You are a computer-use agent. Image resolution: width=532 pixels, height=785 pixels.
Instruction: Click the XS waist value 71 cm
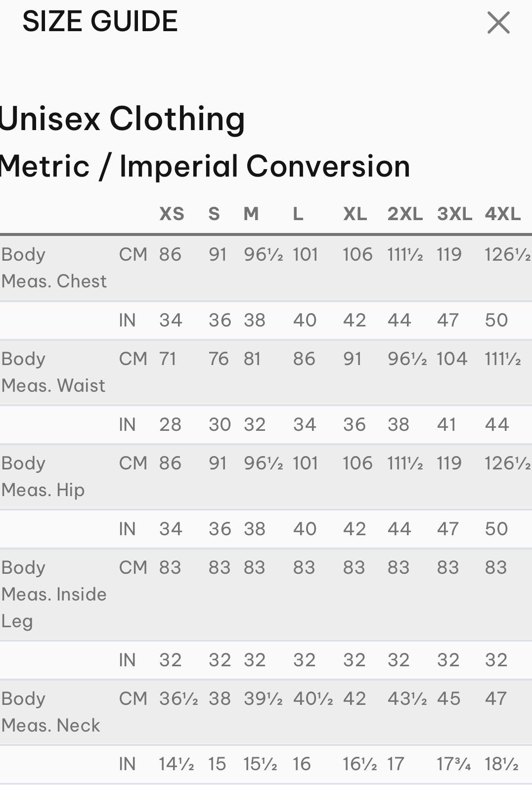coord(168,359)
